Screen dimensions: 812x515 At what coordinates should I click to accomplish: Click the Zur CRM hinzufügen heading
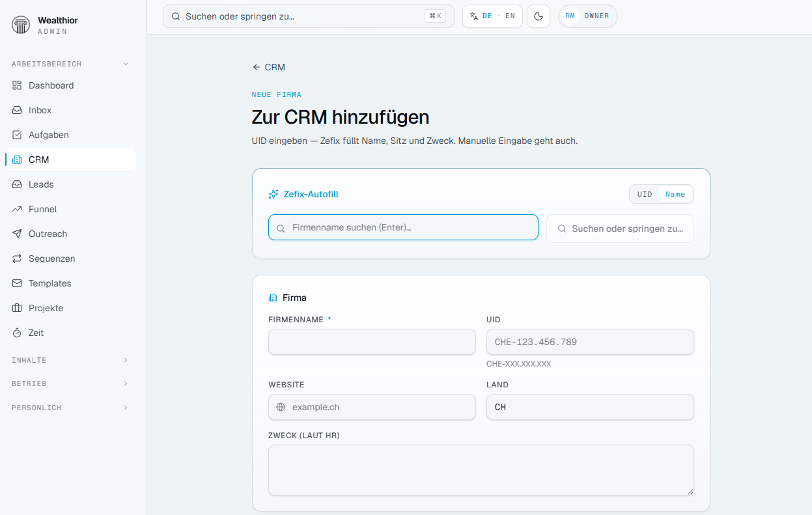(x=341, y=117)
